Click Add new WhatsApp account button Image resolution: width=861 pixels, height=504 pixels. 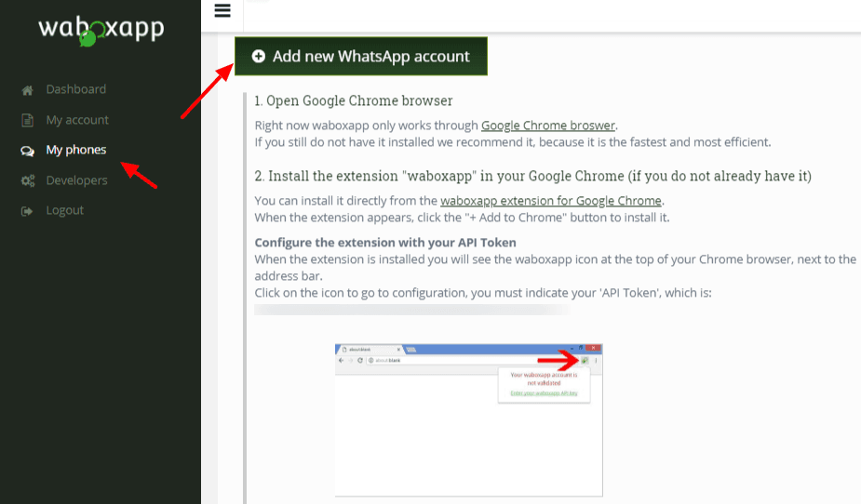pos(361,57)
